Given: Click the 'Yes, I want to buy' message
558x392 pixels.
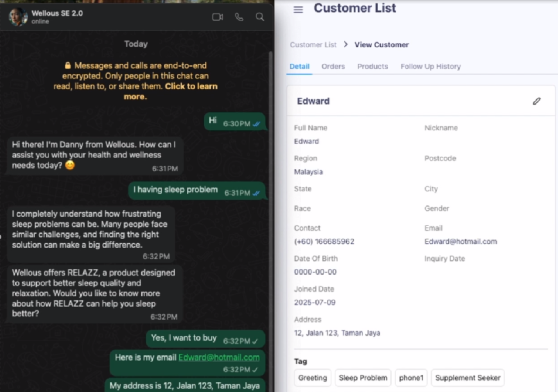Looking at the screenshot, I should coord(205,339).
